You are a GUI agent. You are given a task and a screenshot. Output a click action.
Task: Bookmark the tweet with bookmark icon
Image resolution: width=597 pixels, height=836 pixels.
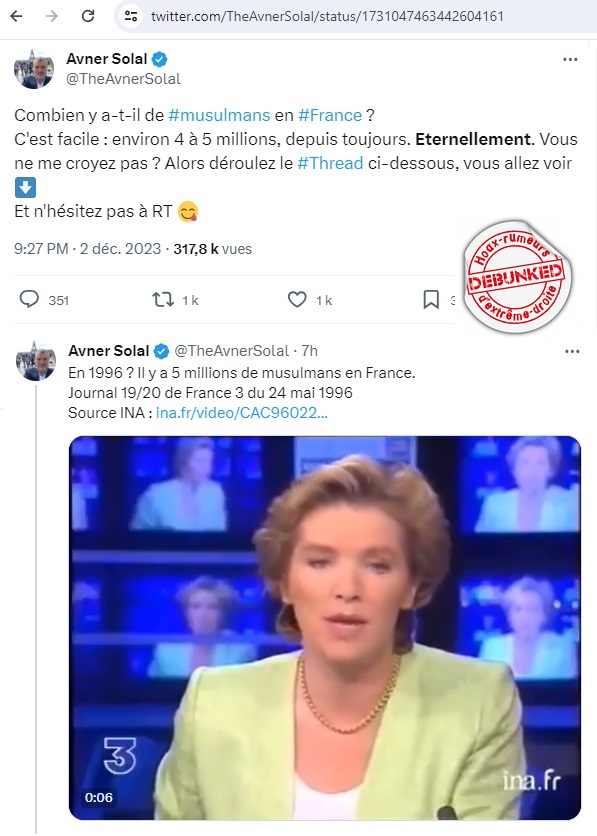[x=431, y=300]
